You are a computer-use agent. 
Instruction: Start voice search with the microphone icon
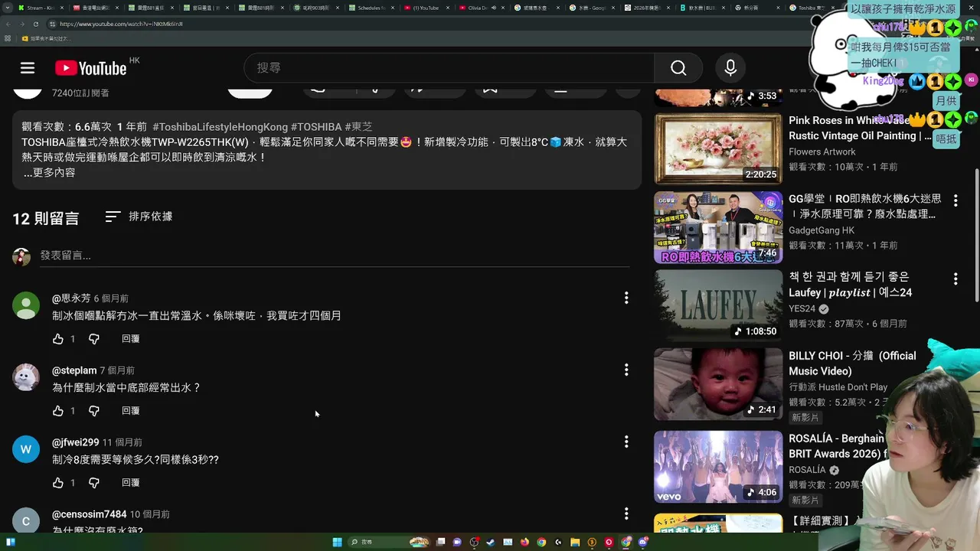730,68
